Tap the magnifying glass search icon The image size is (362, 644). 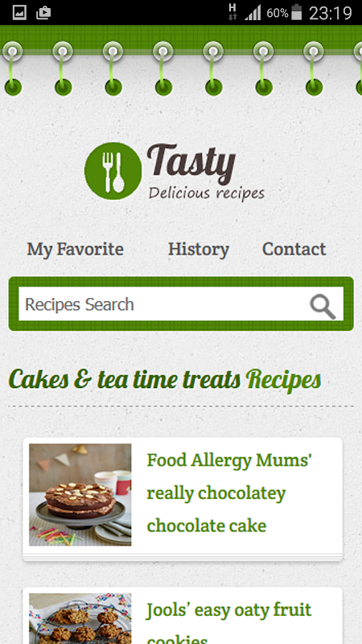pos(323,307)
